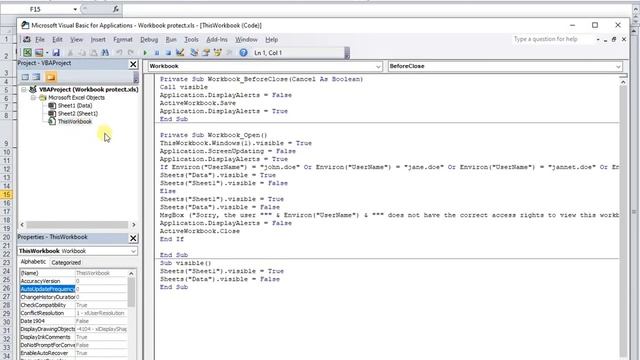Open the Excel Name Box dropdown arrow
Image resolution: width=640 pixels, height=360 pixels.
pyautogui.click(x=75, y=9)
